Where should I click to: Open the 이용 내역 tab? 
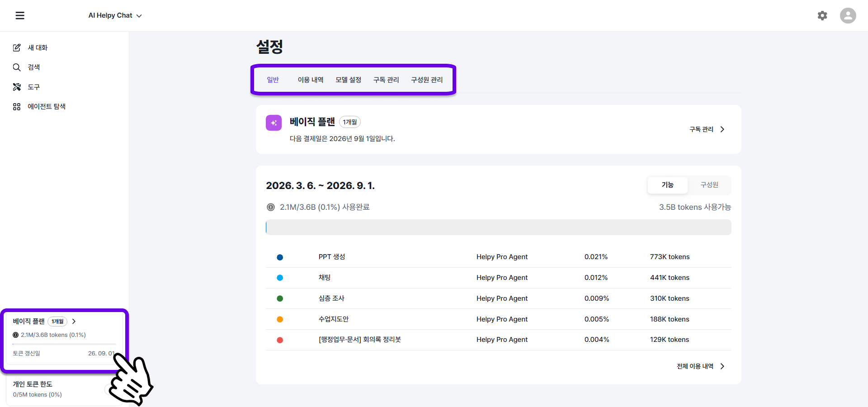[310, 80]
